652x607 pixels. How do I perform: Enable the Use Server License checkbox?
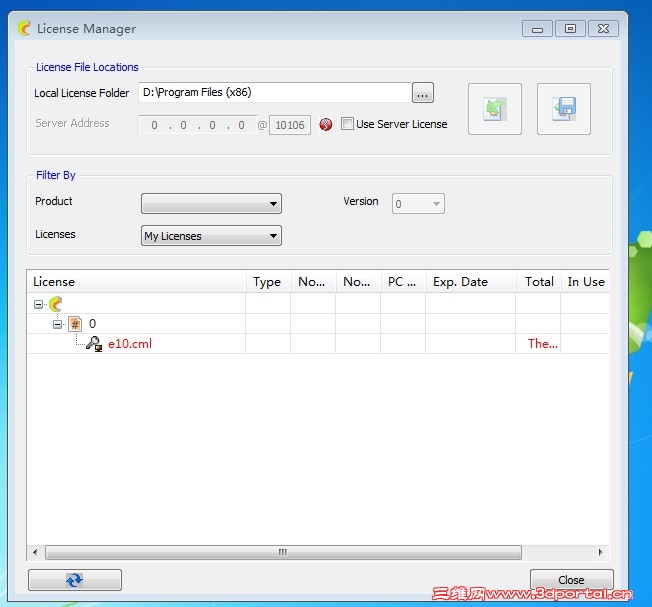pyautogui.click(x=347, y=123)
